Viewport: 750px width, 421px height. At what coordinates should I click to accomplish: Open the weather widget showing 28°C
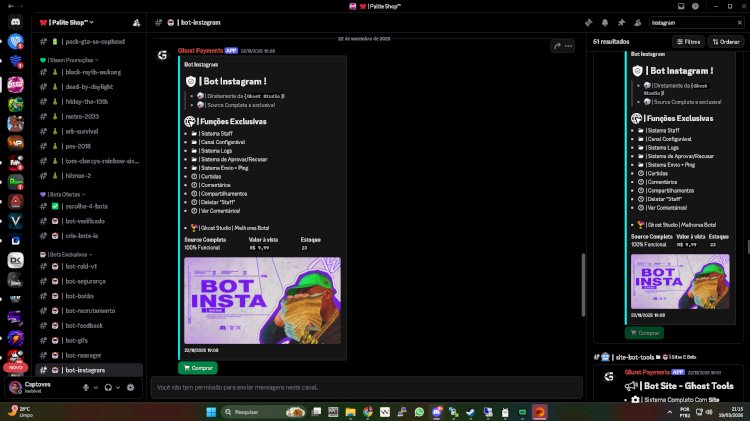coord(21,411)
